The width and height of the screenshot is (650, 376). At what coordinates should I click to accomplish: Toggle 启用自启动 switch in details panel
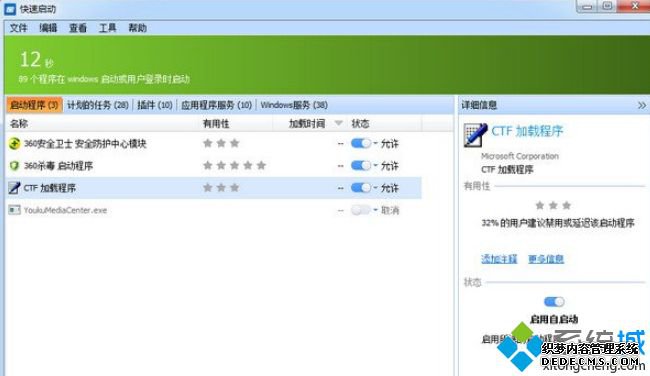pyautogui.click(x=554, y=302)
